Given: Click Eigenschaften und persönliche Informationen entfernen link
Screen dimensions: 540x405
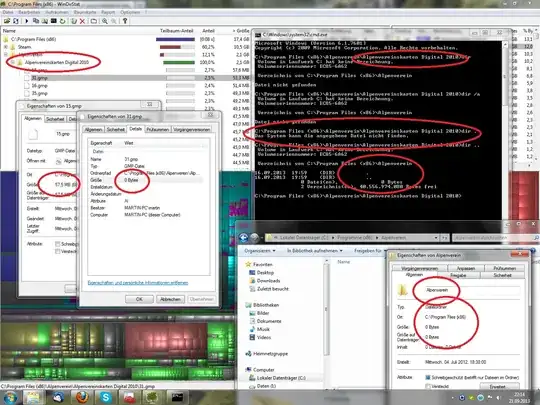Looking at the screenshot, I should [x=138, y=283].
